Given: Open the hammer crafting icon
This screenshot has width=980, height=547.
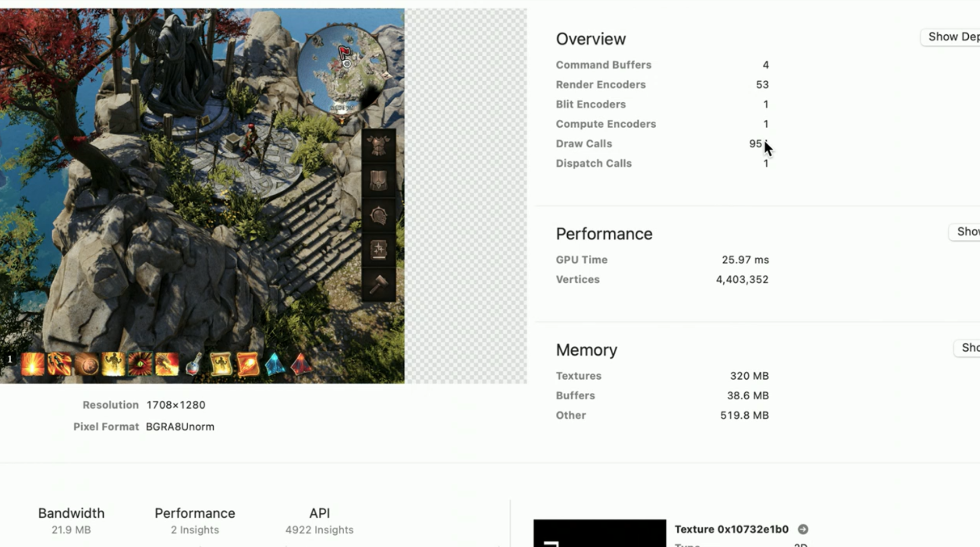Looking at the screenshot, I should coord(379,284).
